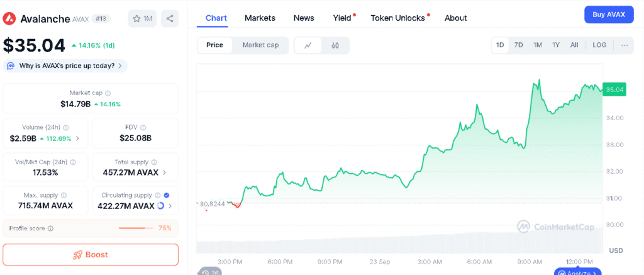Select the Price toggle option
Screen dimensions: 644x275
click(215, 45)
